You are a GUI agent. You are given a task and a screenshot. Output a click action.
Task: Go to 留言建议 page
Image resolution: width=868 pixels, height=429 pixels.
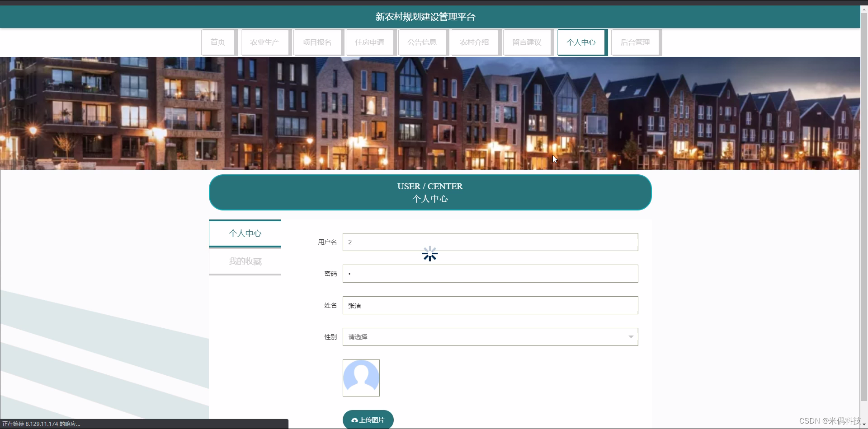pyautogui.click(x=528, y=42)
